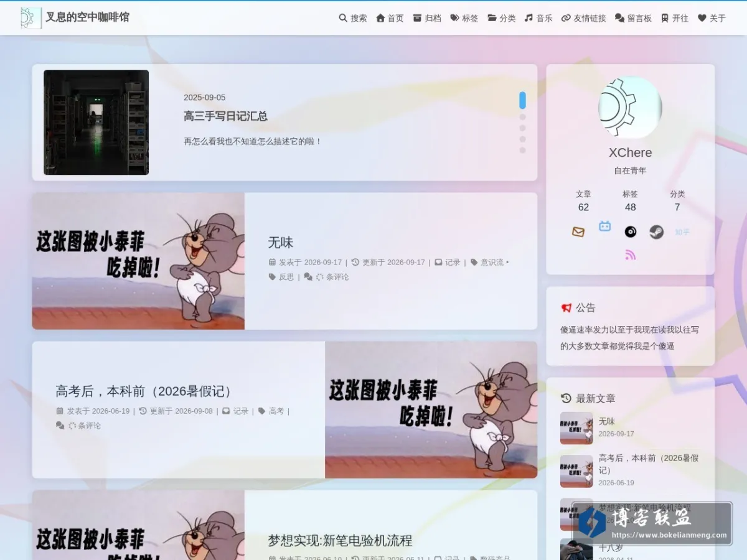This screenshot has height=560, width=747.
Task: Open the 友情链接 friend links page
Action: click(583, 18)
